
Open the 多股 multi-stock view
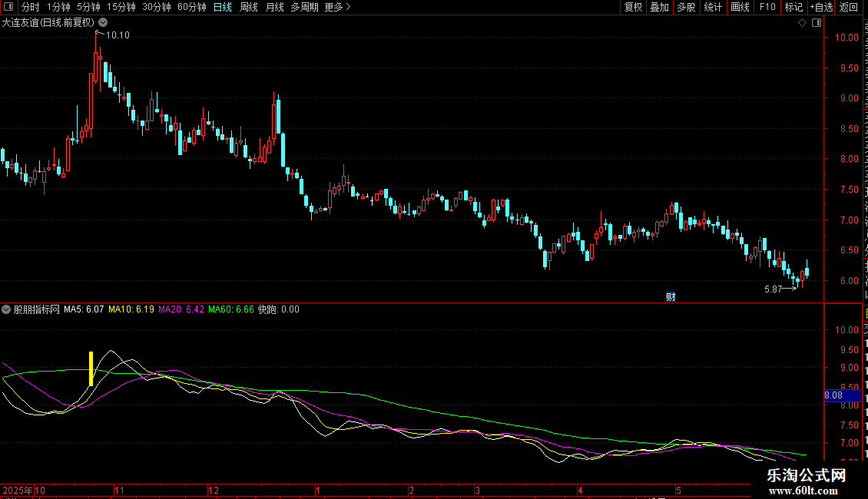687,7
